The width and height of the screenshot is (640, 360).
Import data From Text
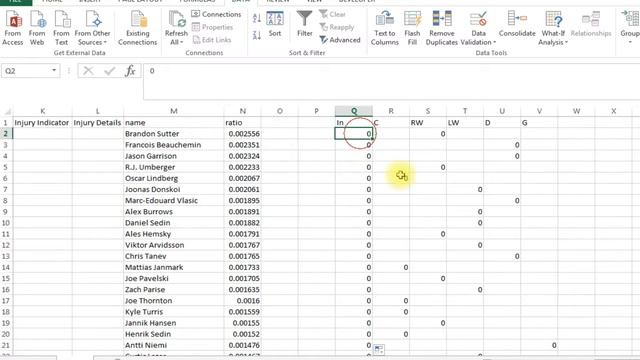coord(61,28)
